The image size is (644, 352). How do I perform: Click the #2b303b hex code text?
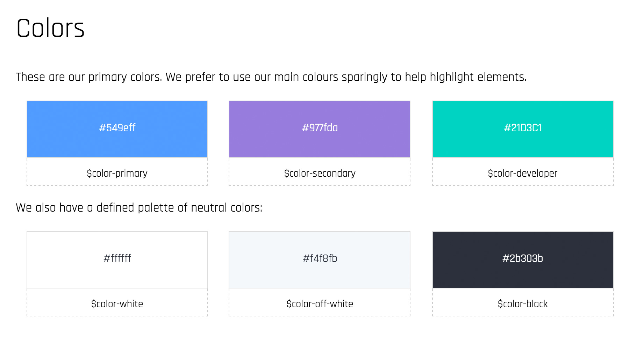pos(522,258)
